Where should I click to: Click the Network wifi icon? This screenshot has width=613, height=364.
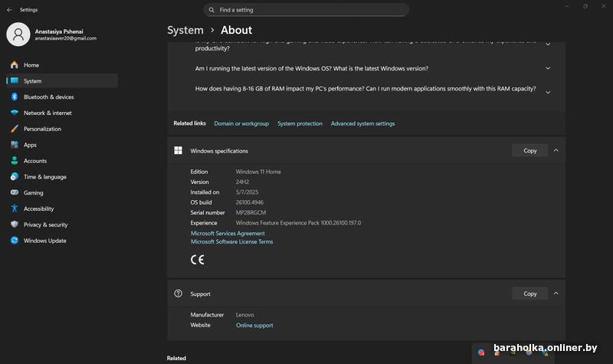point(15,113)
